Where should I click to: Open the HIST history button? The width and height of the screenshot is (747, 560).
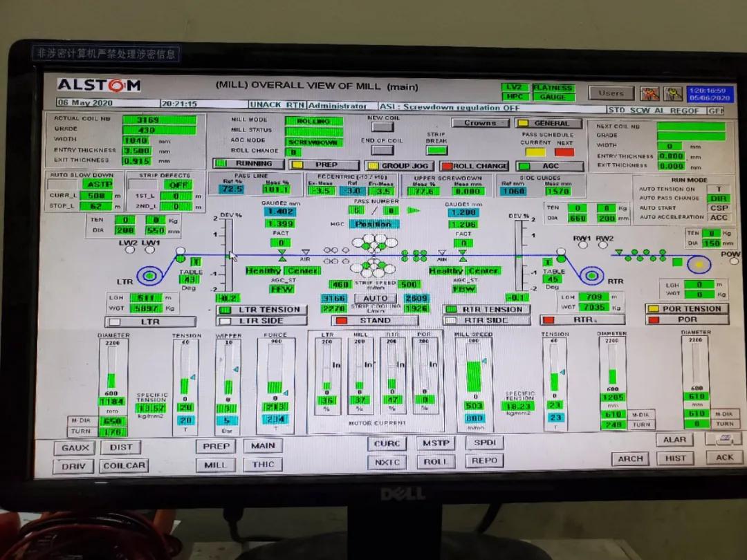point(675,458)
